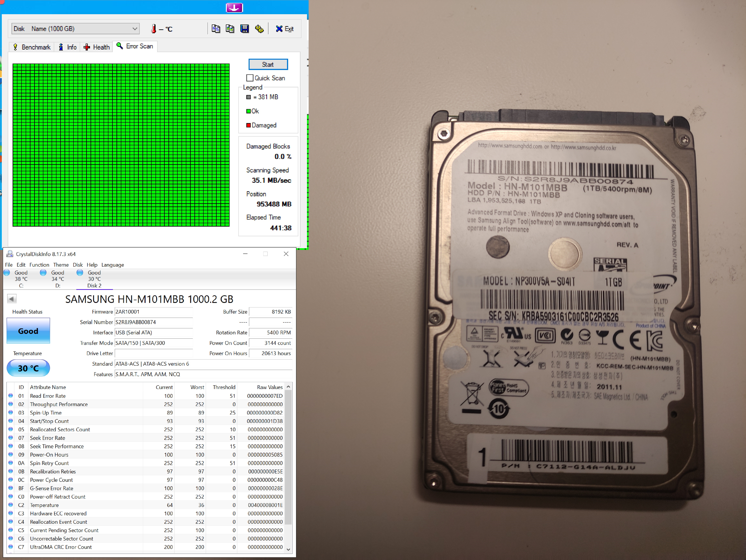Image resolution: width=746 pixels, height=560 pixels.
Task: Click the status icon for Reallocation Event Count
Action: 10,522
